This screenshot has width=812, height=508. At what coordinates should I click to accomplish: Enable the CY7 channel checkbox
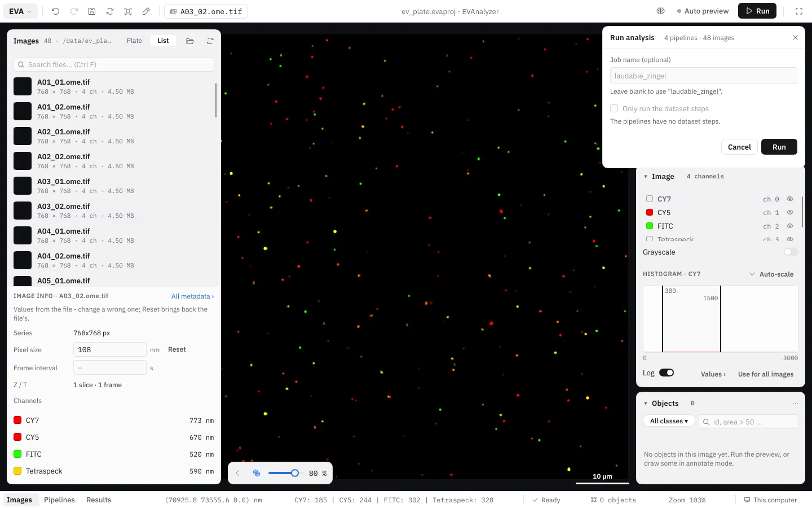click(650, 199)
